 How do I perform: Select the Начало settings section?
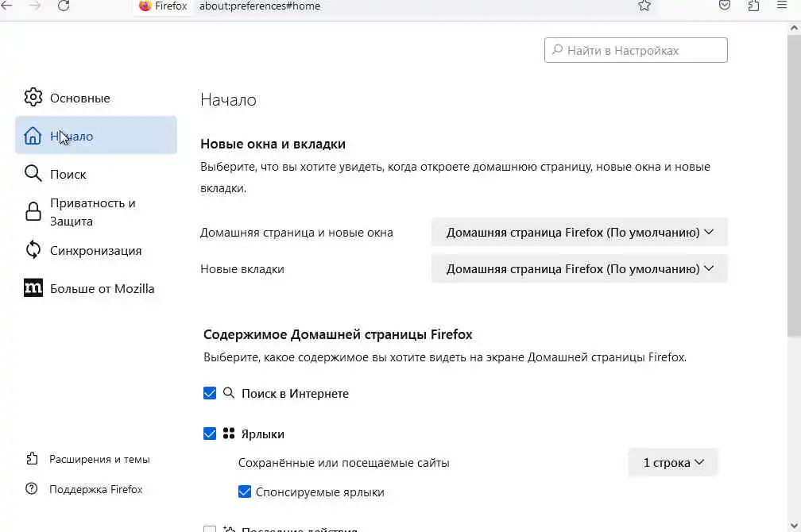(x=96, y=135)
